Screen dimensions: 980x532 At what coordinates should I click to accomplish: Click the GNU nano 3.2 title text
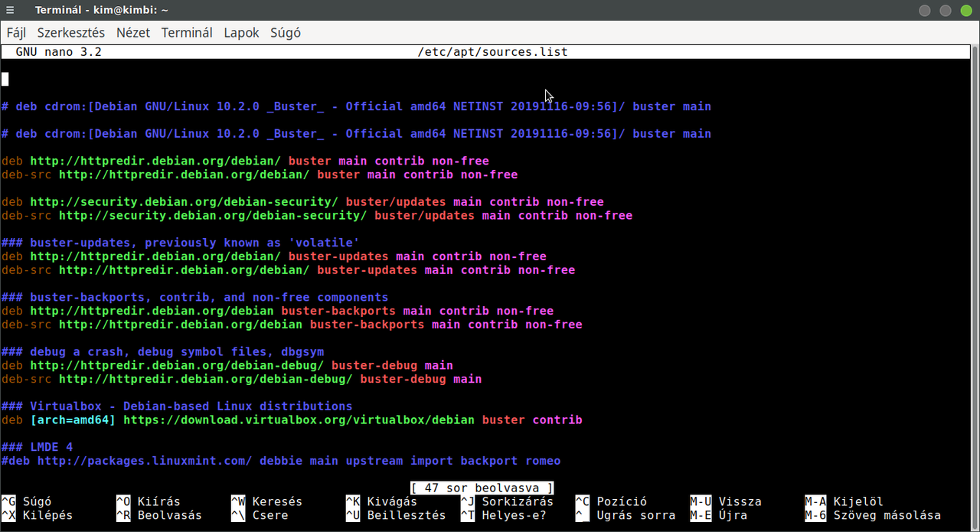click(58, 52)
